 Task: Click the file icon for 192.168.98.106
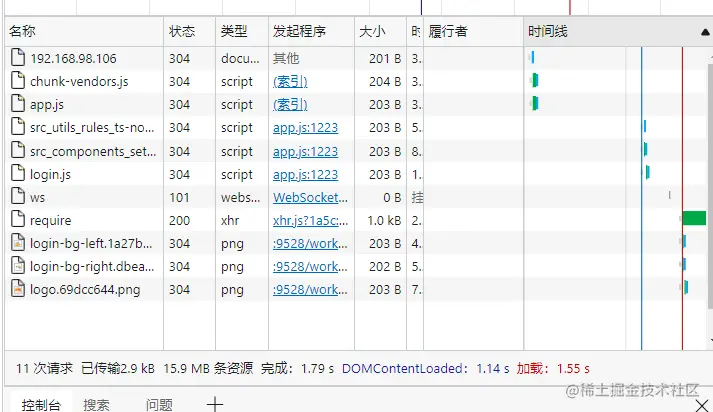[18, 58]
